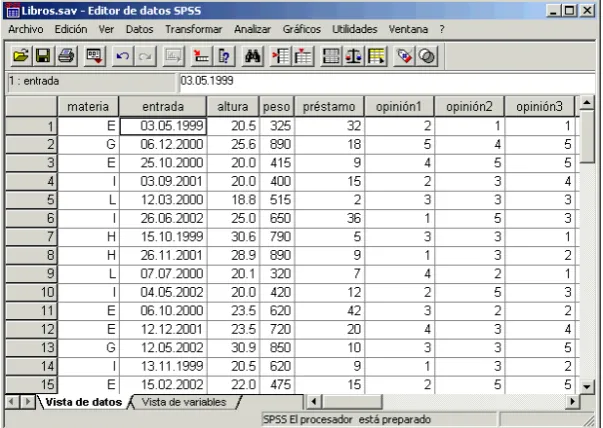Select the opinión3 column header
The image size is (603, 428).
tap(540, 107)
